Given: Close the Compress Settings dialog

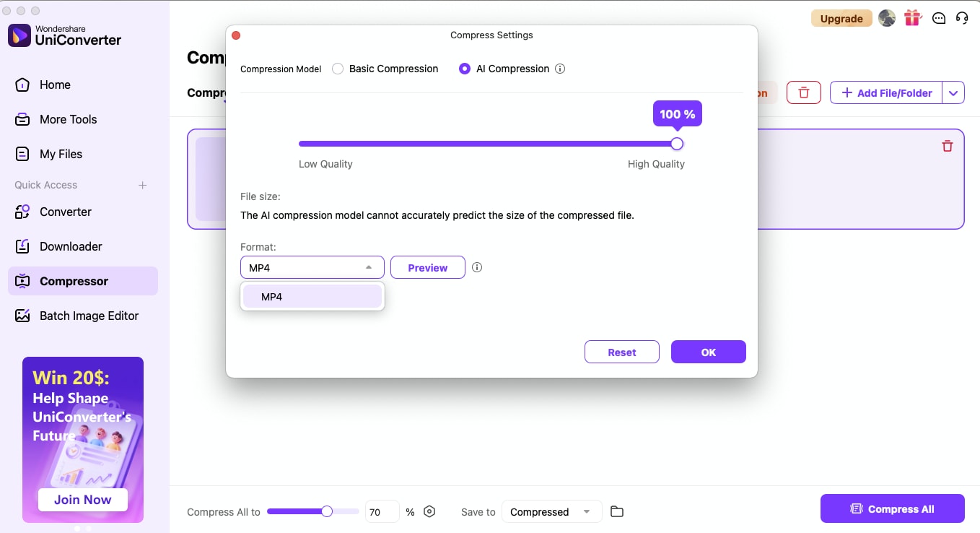Looking at the screenshot, I should pyautogui.click(x=235, y=35).
